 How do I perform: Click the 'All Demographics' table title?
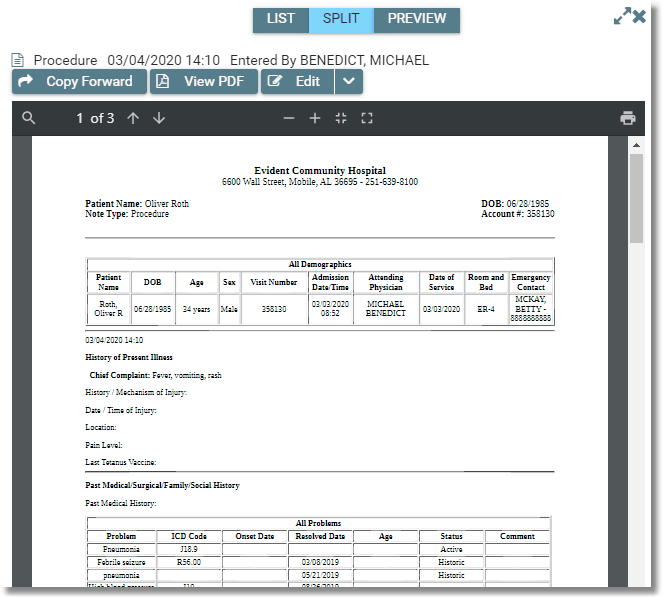pos(320,264)
